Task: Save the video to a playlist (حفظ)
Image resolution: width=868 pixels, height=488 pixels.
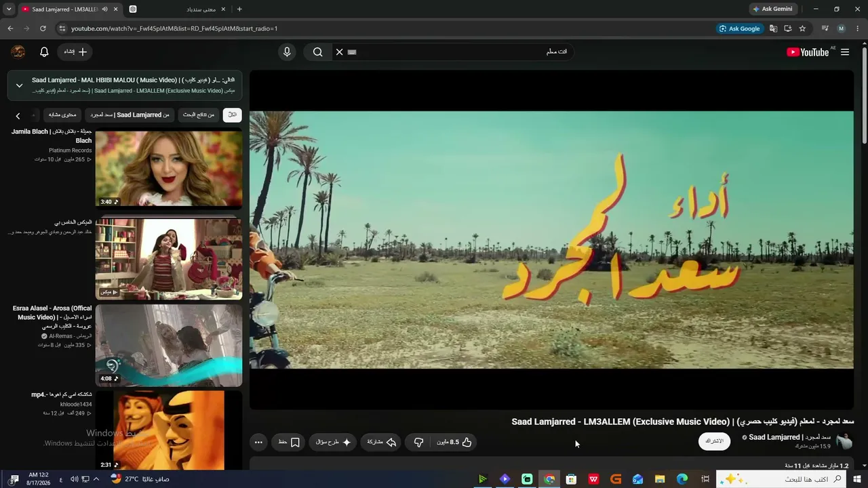Action: pyautogui.click(x=289, y=442)
